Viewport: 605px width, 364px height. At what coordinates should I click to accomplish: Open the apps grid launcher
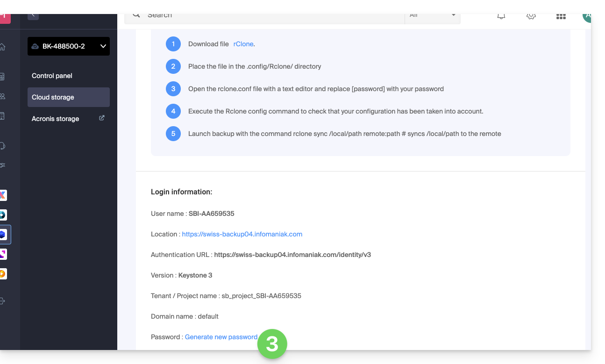561,16
